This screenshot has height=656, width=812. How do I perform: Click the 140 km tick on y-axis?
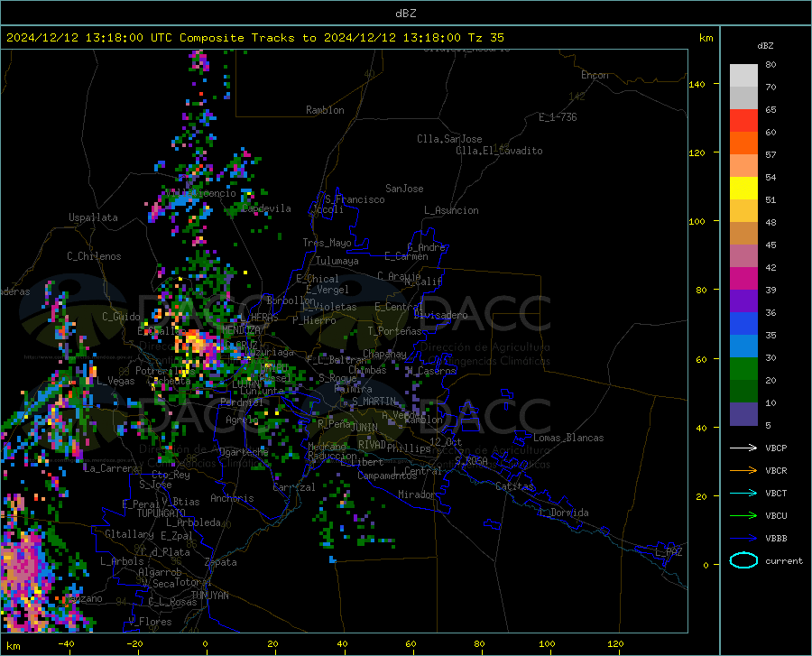tap(697, 84)
